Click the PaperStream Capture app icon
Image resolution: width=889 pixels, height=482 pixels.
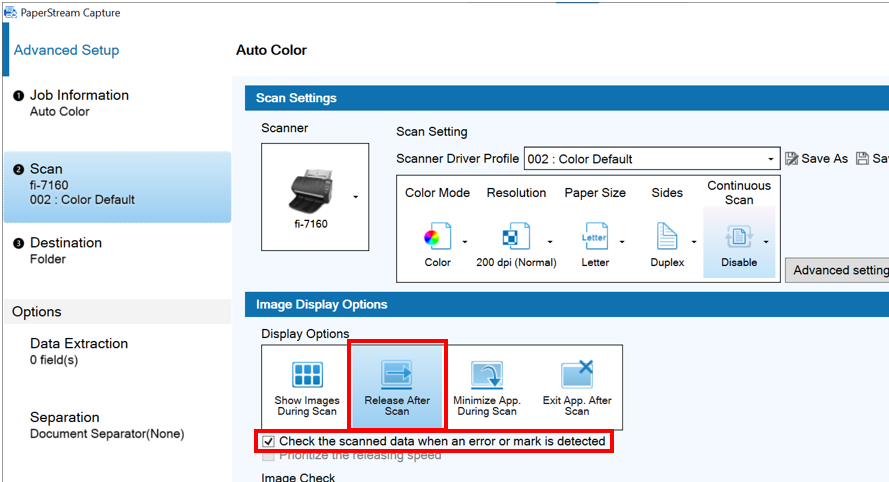coord(10,12)
